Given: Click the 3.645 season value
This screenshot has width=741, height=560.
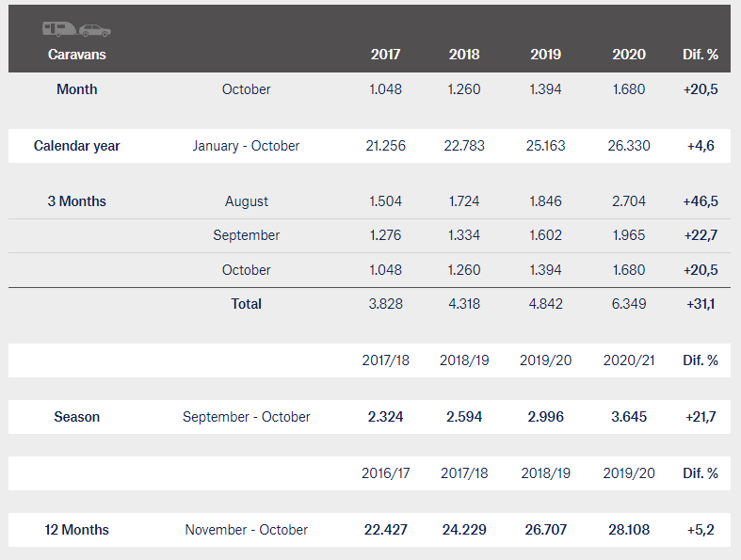Looking at the screenshot, I should point(629,417).
